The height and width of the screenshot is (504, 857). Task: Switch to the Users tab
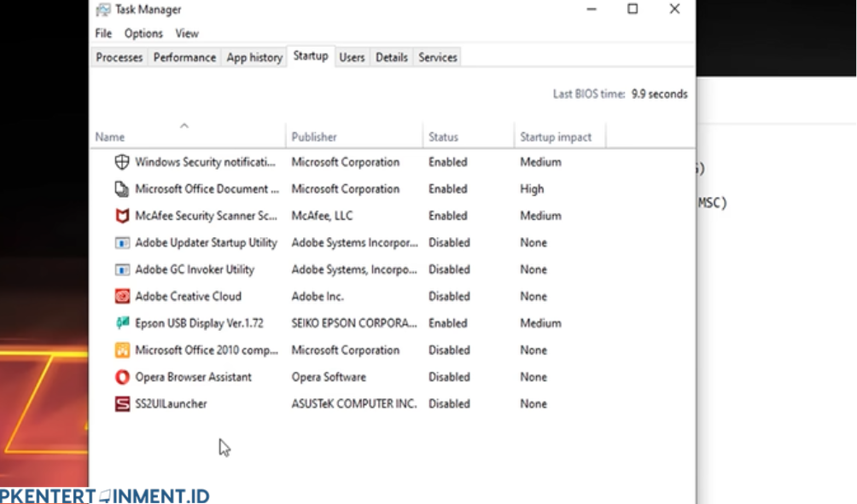tap(352, 57)
